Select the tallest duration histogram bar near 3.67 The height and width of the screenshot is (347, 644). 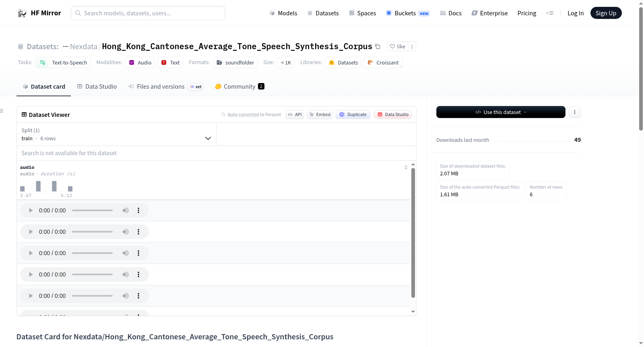tap(38, 186)
